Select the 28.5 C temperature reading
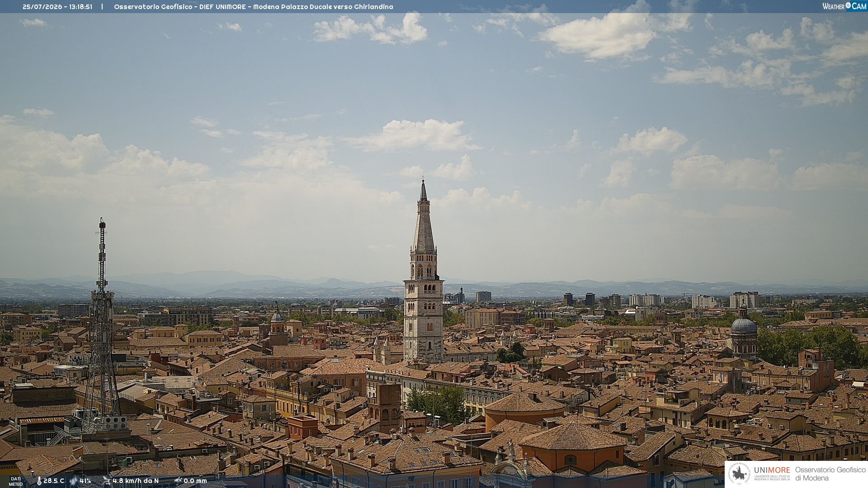Image resolution: width=868 pixels, height=488 pixels. pos(54,481)
